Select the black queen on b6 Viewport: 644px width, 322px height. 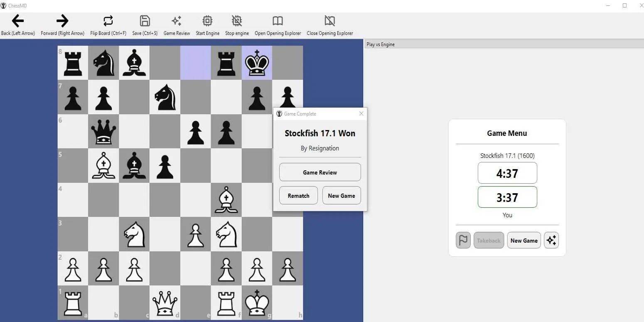click(x=103, y=131)
